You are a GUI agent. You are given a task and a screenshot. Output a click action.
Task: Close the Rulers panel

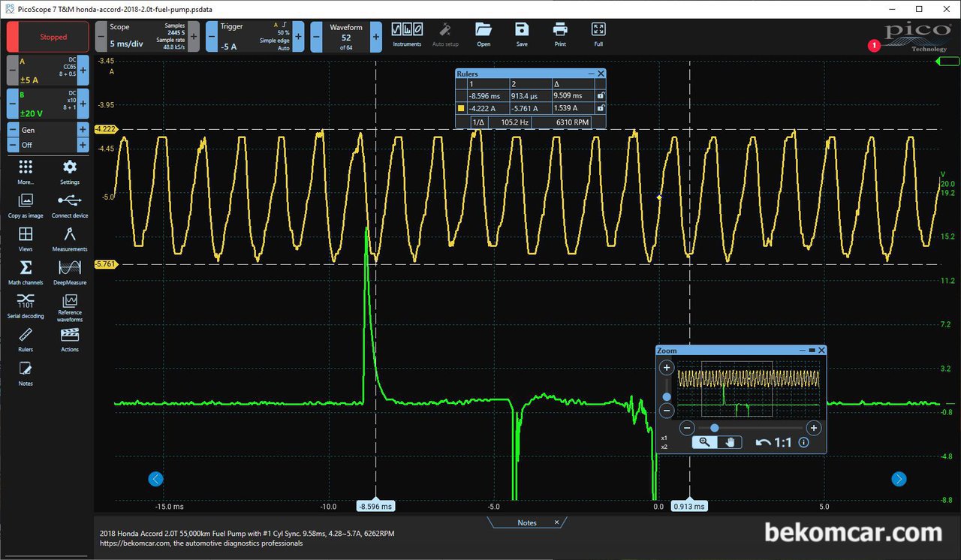[x=601, y=74]
